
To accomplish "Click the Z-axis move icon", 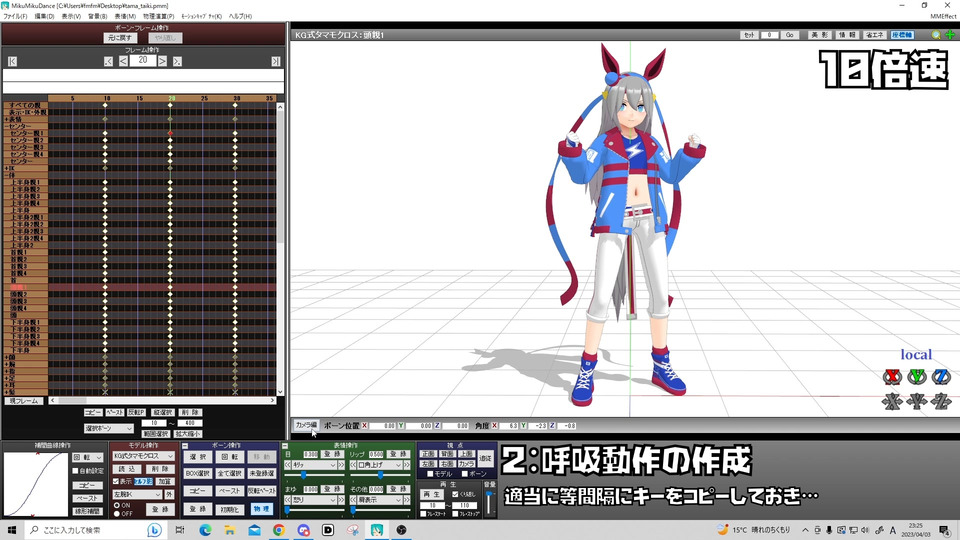I will click(x=941, y=402).
